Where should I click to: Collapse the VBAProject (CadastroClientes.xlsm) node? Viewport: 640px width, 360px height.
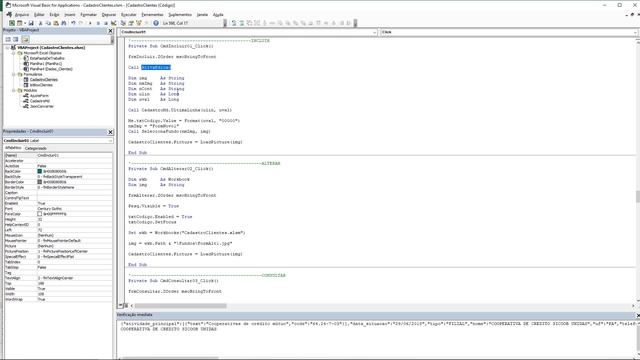7,48
